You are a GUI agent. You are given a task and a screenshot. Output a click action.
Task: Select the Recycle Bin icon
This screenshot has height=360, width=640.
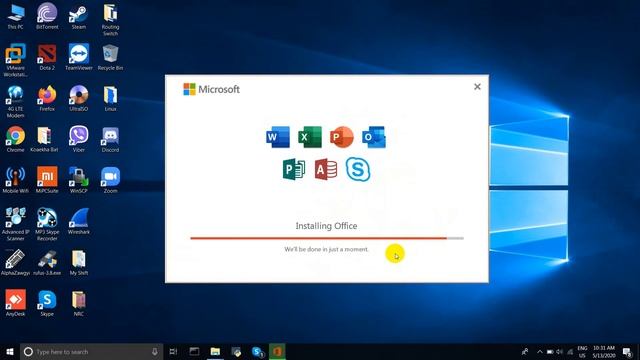tap(110, 57)
